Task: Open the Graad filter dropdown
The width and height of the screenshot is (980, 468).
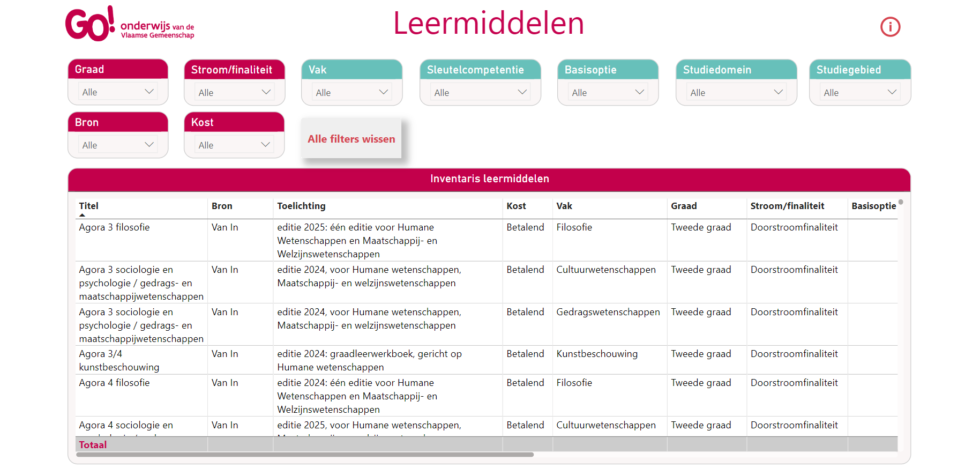Action: coord(118,92)
